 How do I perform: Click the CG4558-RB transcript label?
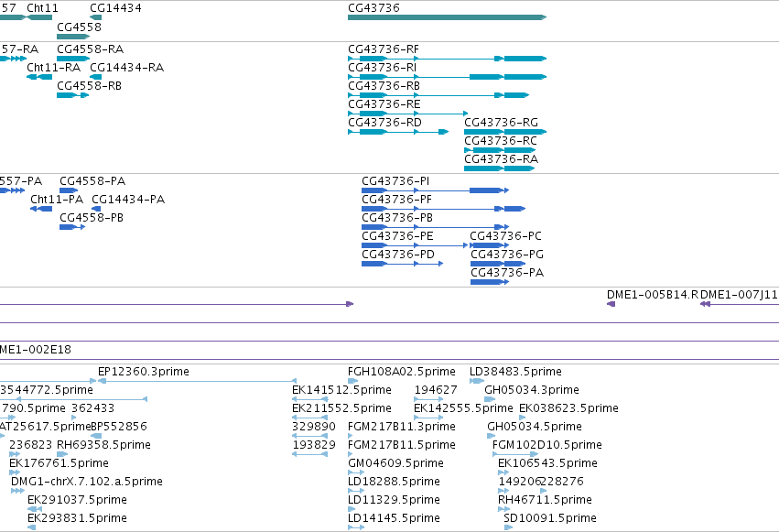pyautogui.click(x=89, y=86)
